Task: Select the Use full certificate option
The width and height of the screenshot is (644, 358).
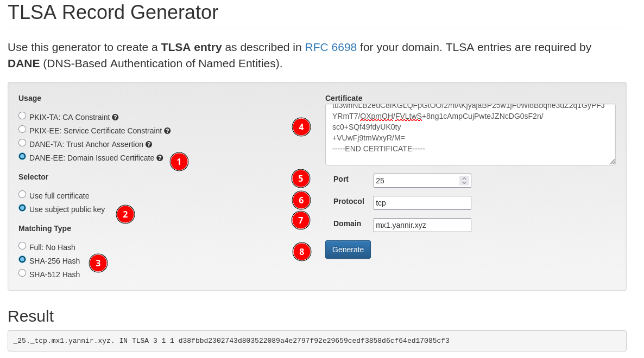Action: (x=22, y=194)
